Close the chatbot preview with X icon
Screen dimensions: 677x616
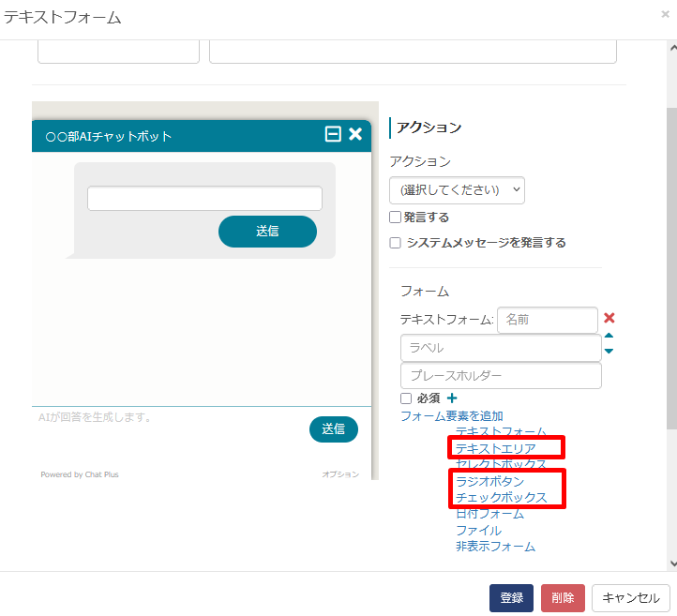click(x=355, y=134)
